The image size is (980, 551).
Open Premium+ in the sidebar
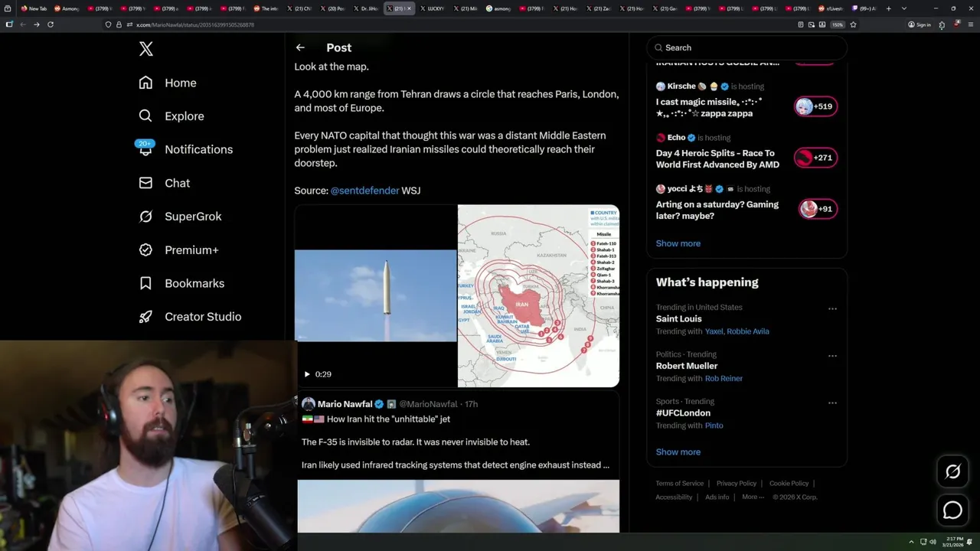click(x=179, y=250)
